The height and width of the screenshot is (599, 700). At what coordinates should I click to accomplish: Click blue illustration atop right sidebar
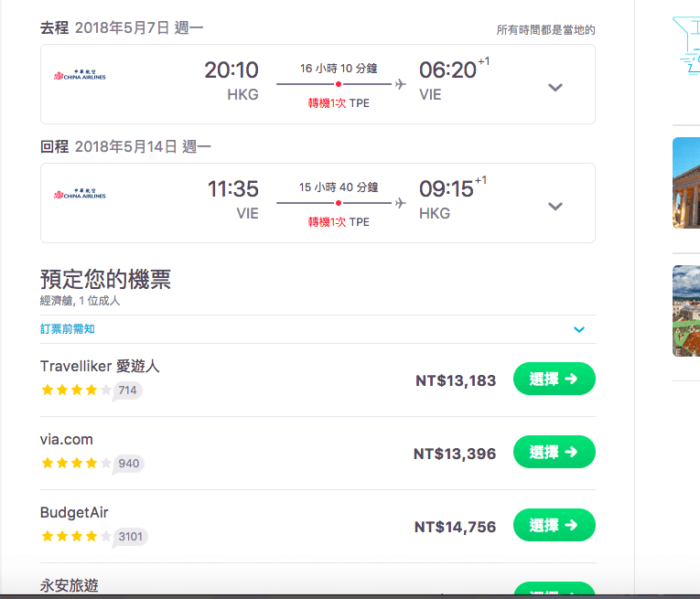pyautogui.click(x=686, y=45)
